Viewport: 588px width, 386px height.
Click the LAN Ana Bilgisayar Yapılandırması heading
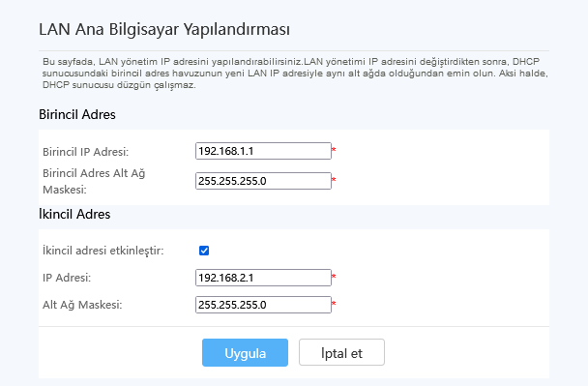click(x=164, y=29)
